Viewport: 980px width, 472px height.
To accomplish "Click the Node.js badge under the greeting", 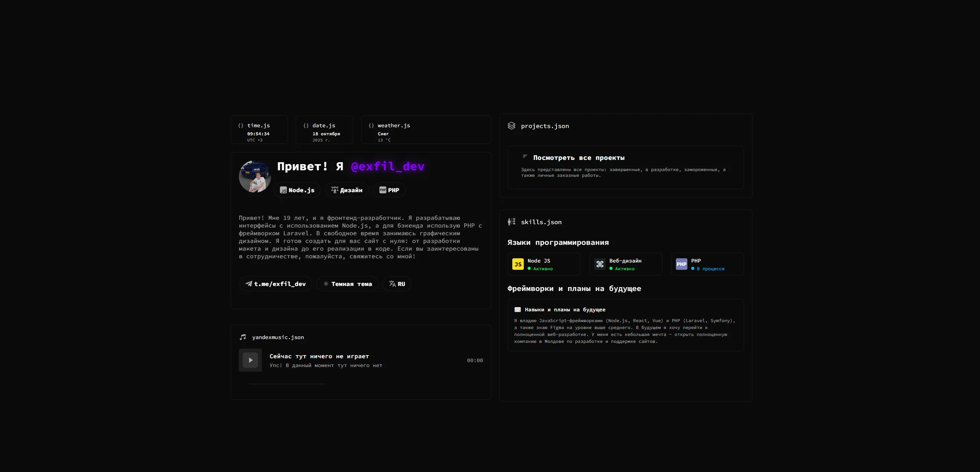I will [x=297, y=190].
